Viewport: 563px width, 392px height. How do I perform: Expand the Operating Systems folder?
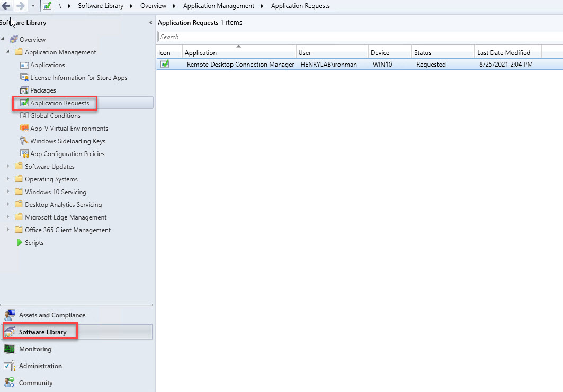8,179
